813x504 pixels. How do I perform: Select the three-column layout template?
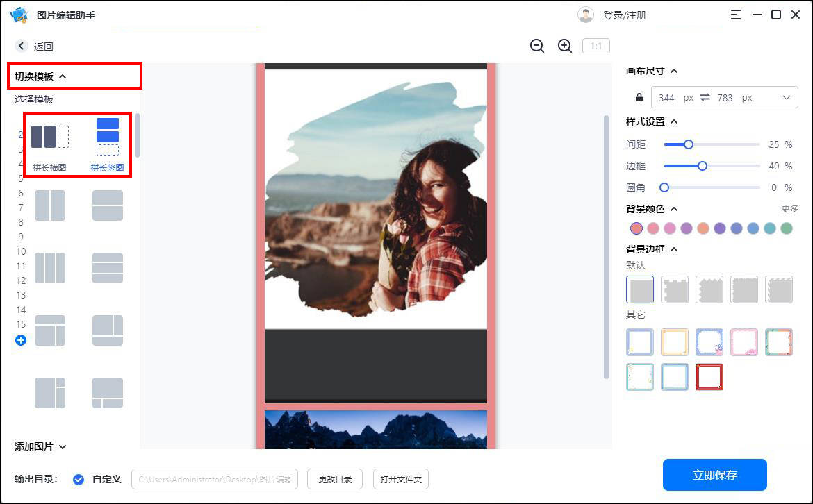(x=49, y=268)
